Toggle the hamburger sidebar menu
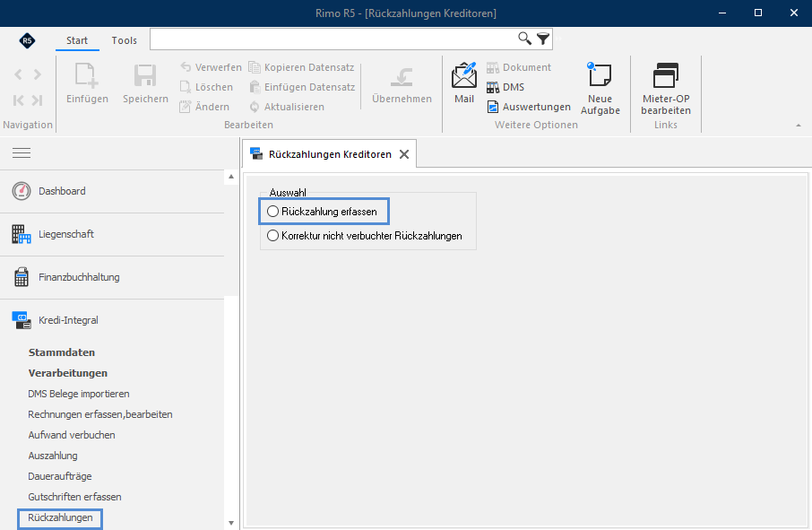Screen dimensions: 812x530 tap(22, 152)
